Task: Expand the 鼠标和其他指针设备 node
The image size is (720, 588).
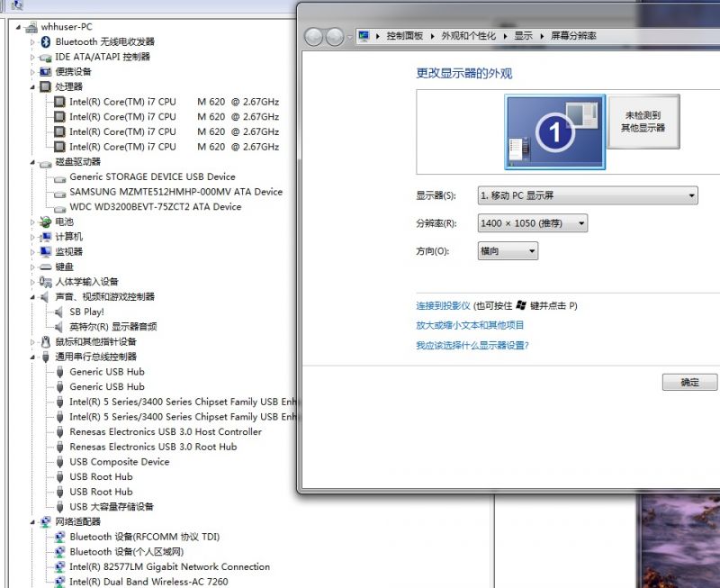Action: point(32,342)
